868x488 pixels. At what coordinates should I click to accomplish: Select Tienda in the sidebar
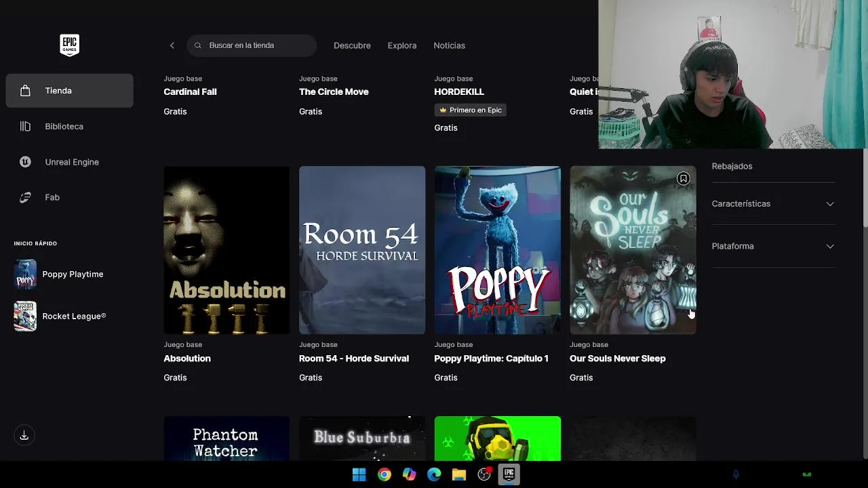click(70, 90)
